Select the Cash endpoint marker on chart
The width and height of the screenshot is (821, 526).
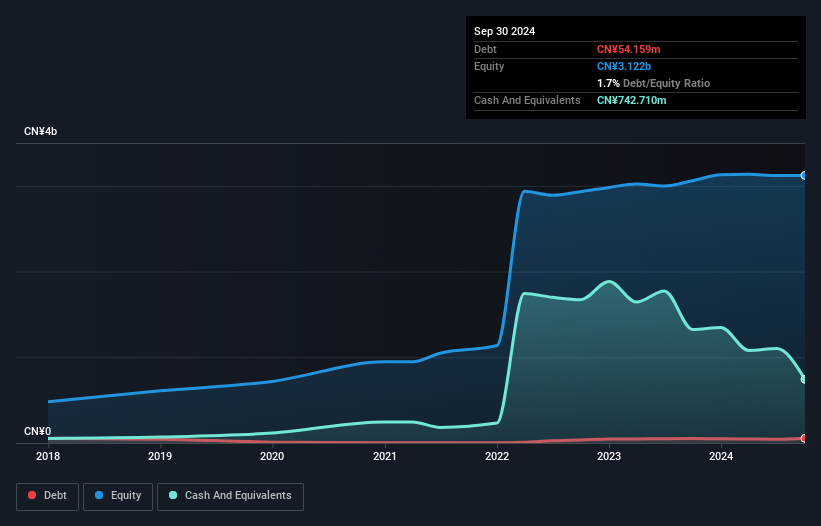(x=804, y=379)
